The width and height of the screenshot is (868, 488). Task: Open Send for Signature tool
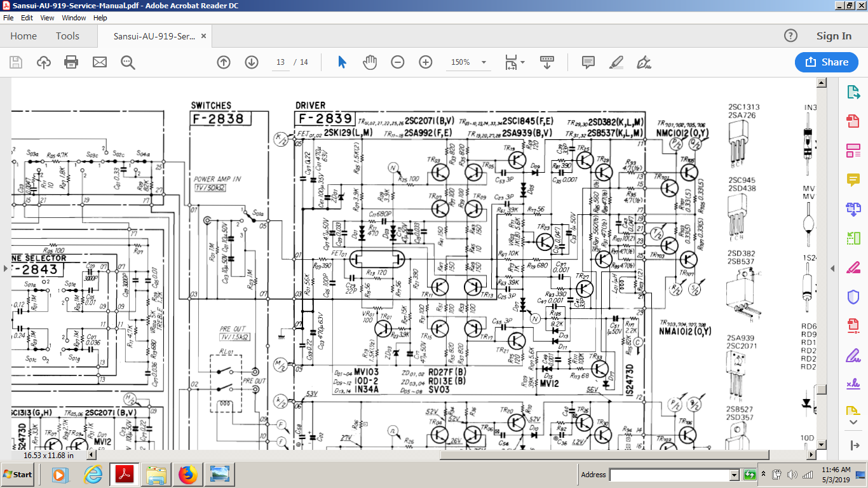[x=853, y=384]
